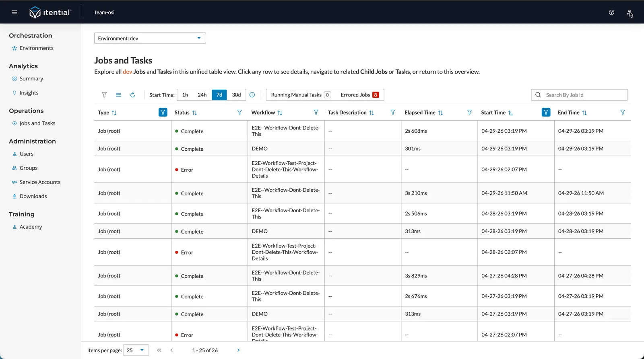Click the team-osi header label
This screenshot has height=359, width=644.
tap(105, 12)
